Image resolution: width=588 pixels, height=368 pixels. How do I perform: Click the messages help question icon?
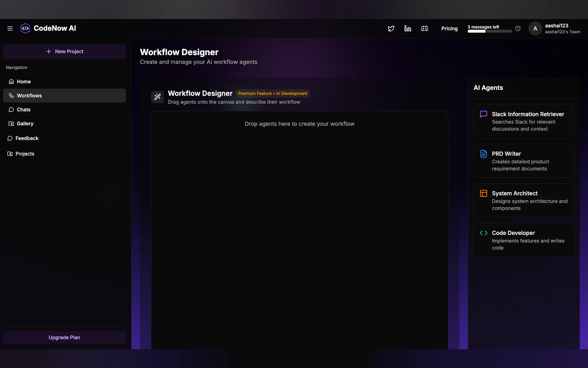518,29
